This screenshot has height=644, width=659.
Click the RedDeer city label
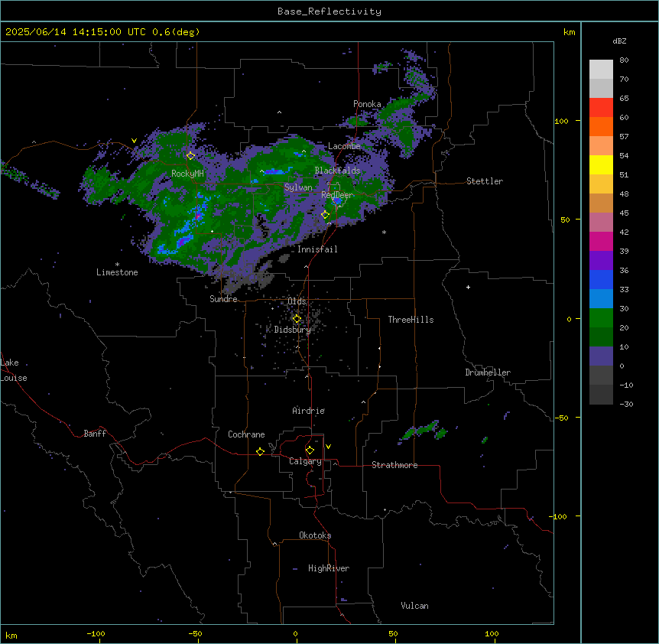pyautogui.click(x=337, y=195)
